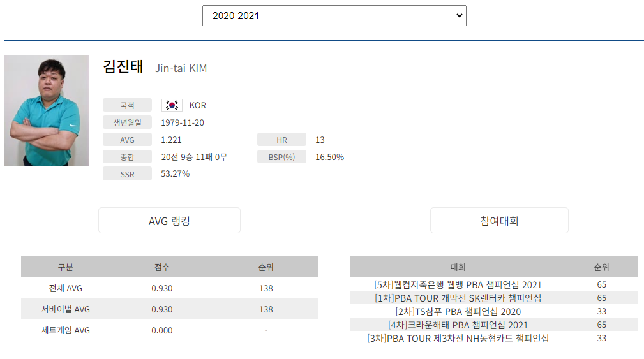Click the 서바이벌 AVG row label
The width and height of the screenshot is (644, 359).
click(65, 309)
